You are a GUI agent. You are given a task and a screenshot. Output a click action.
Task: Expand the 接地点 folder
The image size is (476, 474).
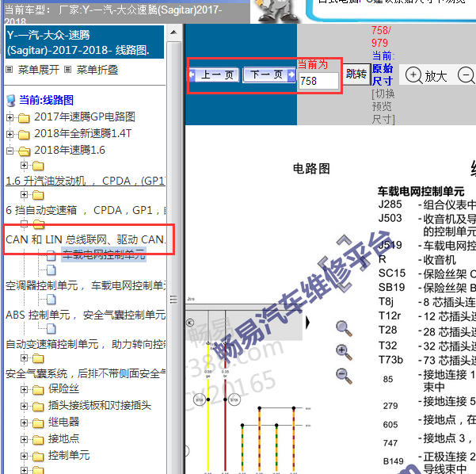coord(24,440)
